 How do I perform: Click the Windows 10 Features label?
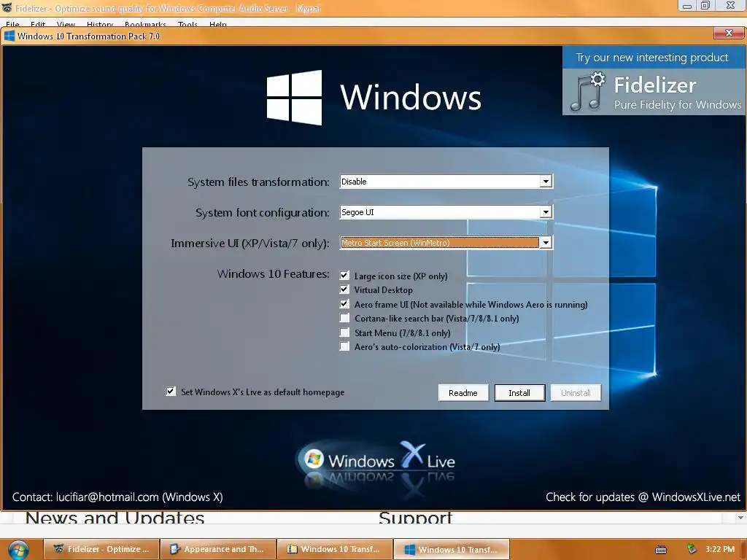coord(273,274)
